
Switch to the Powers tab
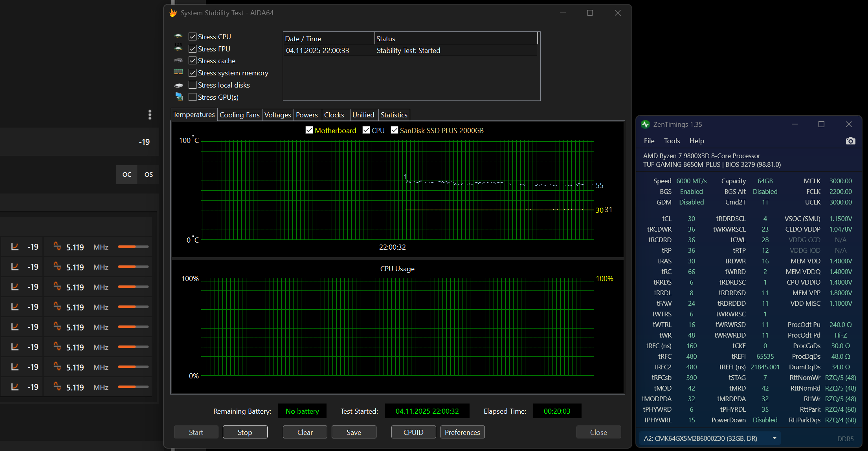(307, 115)
